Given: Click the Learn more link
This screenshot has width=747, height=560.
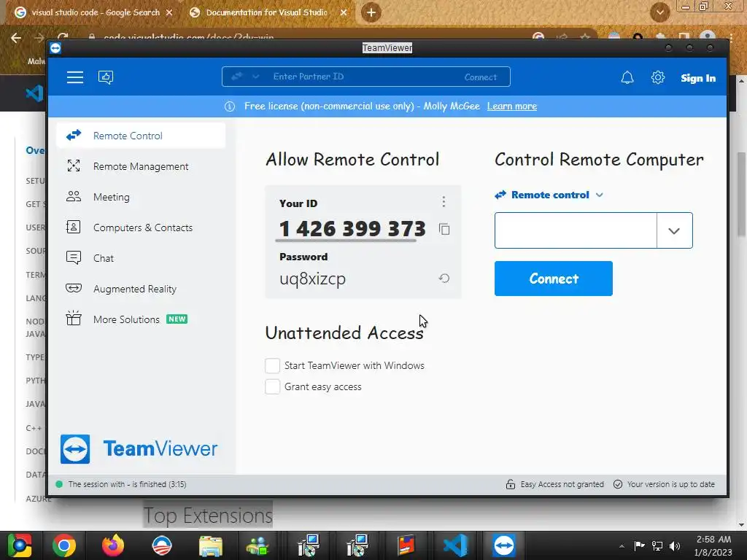Looking at the screenshot, I should (x=511, y=106).
